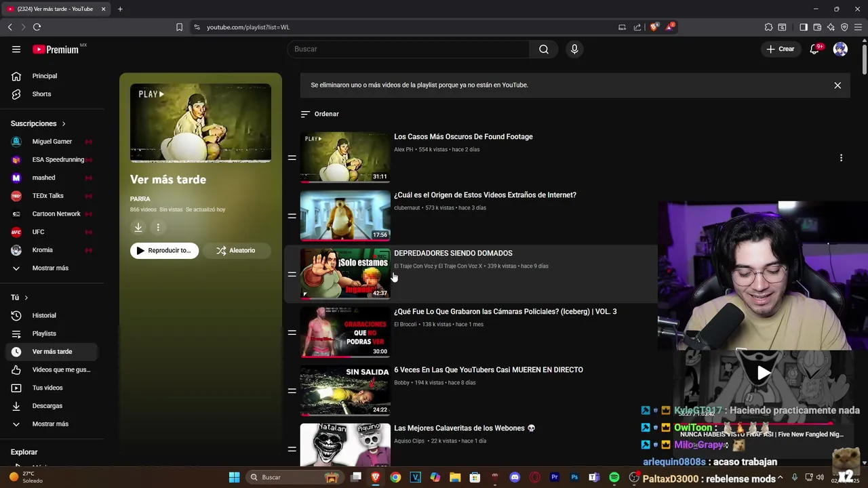Show more items below Descargas
This screenshot has height=488, width=868.
pos(49,424)
